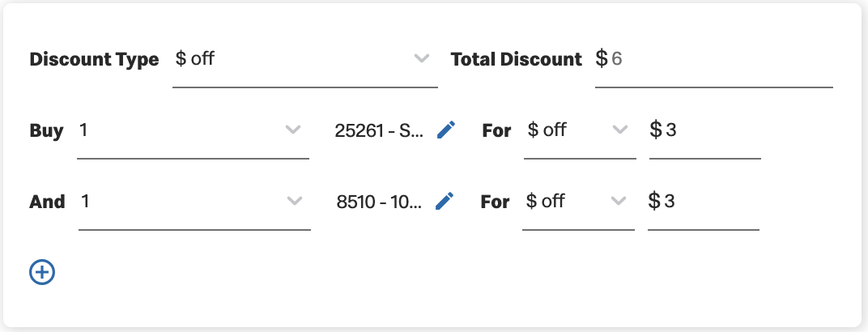Click the '$ off' chevron in the And row
The image size is (868, 332).
(619, 201)
